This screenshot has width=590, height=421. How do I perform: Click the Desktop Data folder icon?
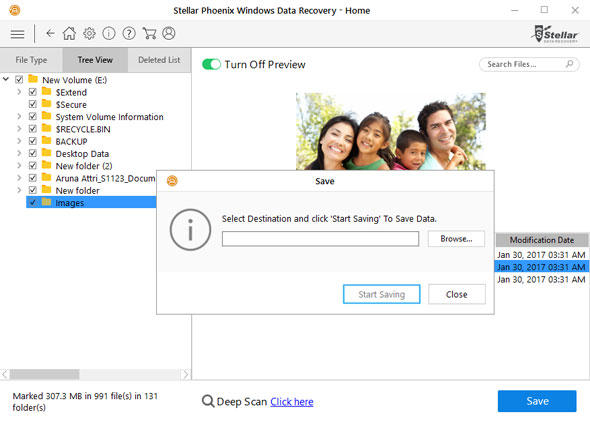46,153
